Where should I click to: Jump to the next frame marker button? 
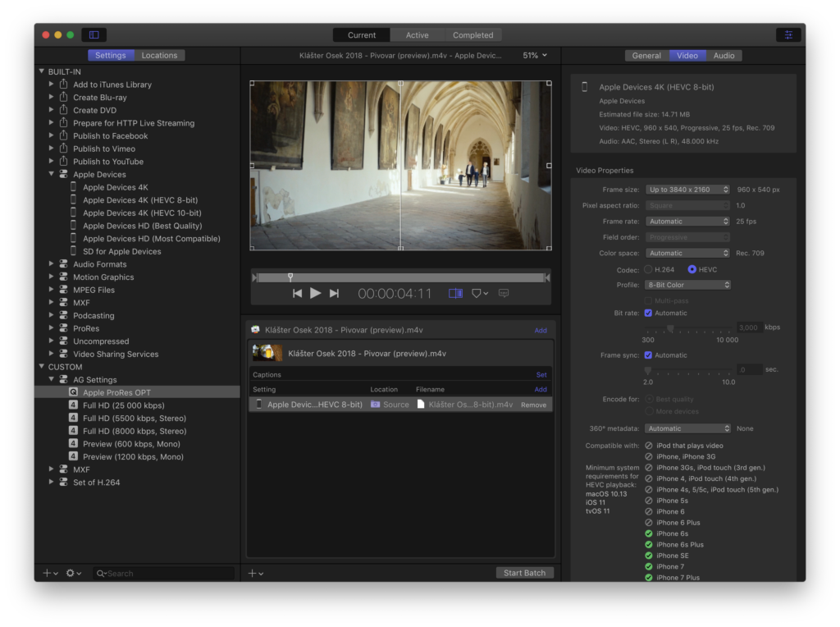[x=335, y=293]
